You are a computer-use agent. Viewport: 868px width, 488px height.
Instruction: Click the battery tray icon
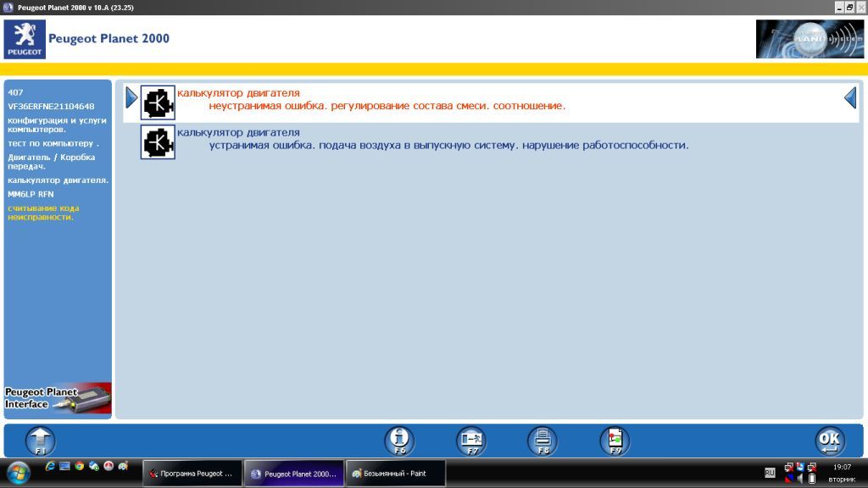point(812,479)
